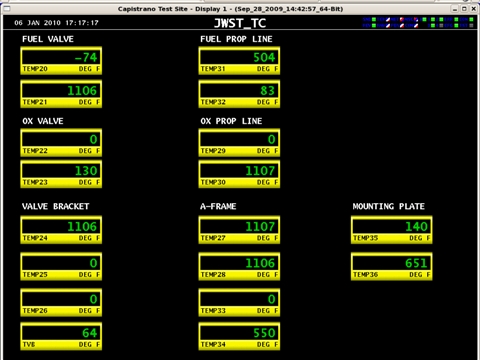Click the TEMP26 readout box

pos(61,302)
